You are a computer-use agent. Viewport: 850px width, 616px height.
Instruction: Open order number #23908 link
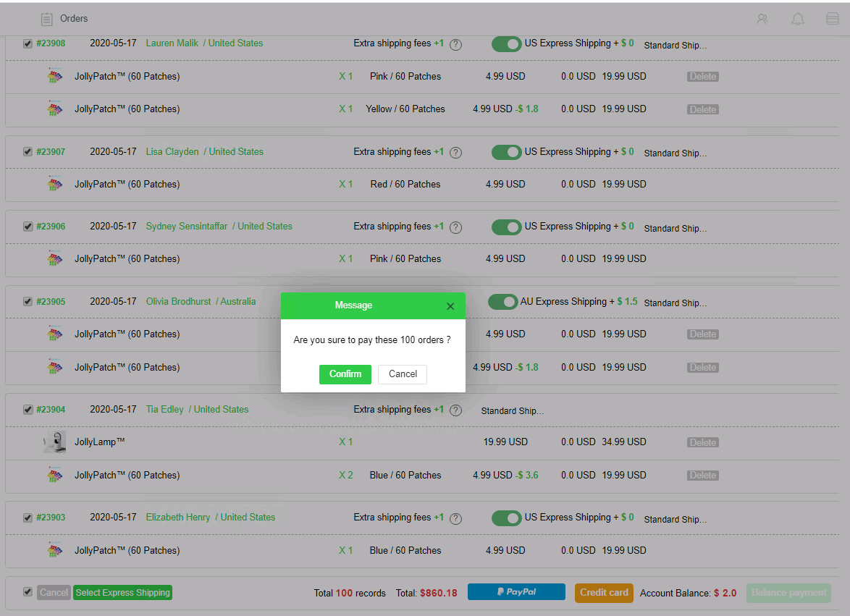point(51,43)
